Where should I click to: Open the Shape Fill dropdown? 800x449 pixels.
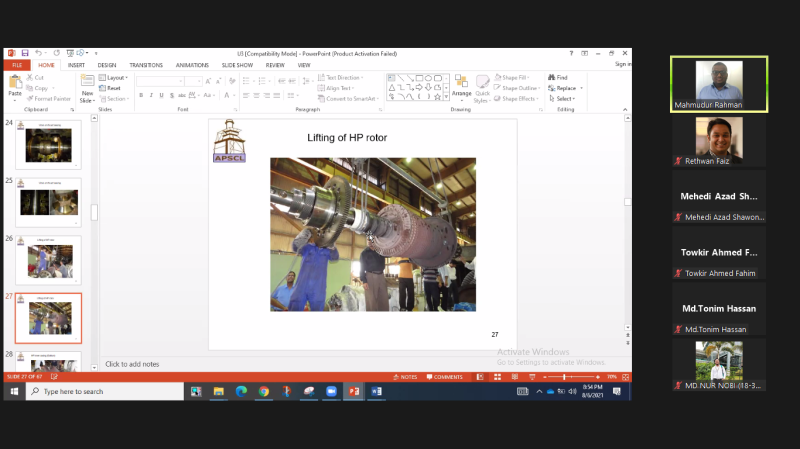[516, 77]
